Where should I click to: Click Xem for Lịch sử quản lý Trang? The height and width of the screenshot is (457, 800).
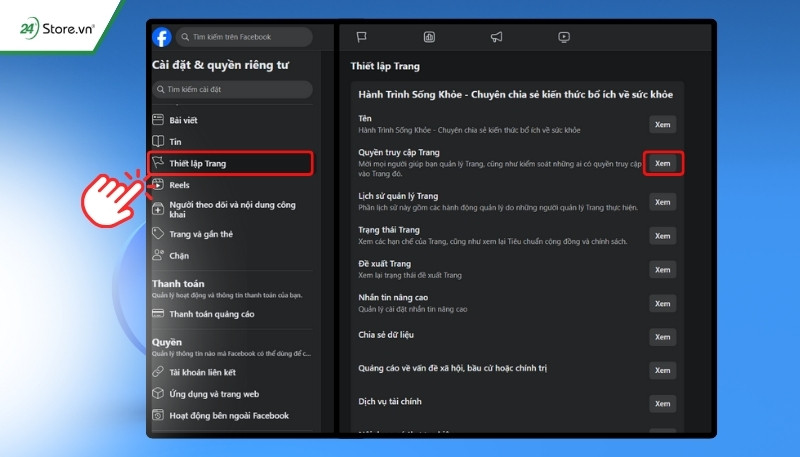click(662, 202)
